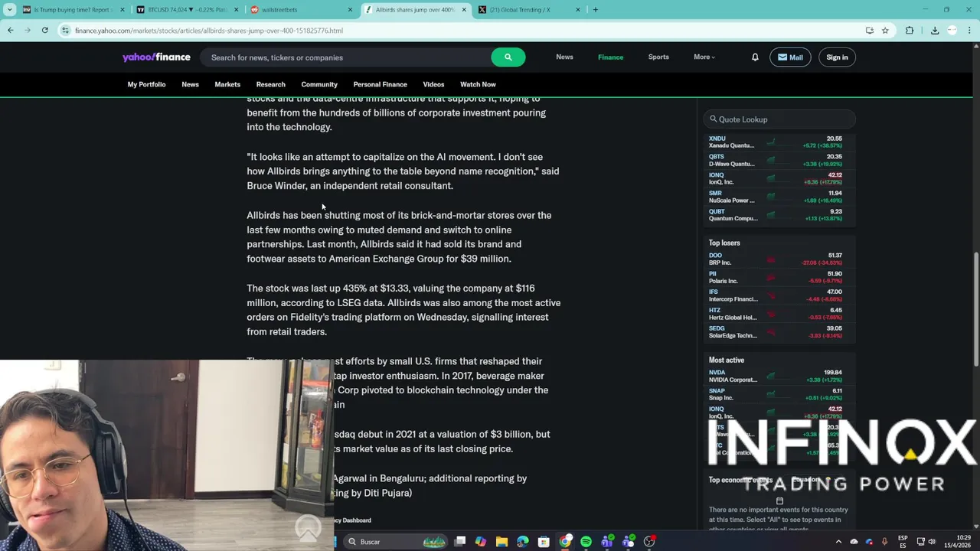This screenshot has height=551, width=980.
Task: Click the green search magnifier button
Action: 508,57
